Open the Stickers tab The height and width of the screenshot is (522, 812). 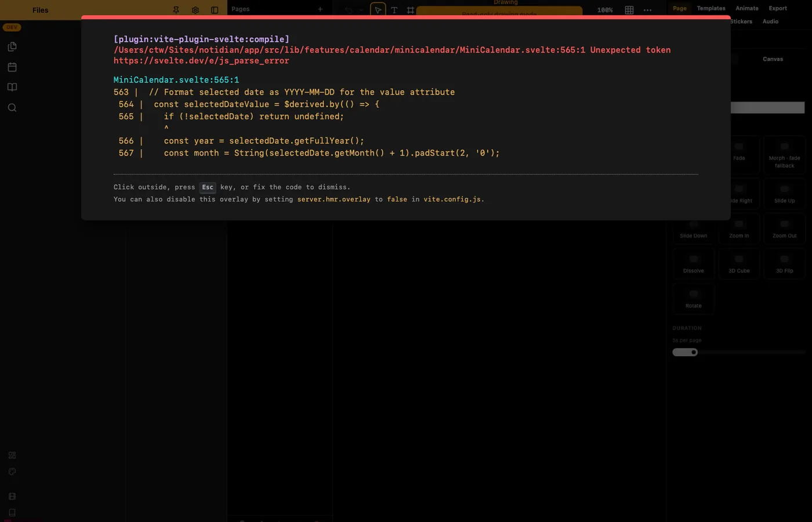coord(741,21)
